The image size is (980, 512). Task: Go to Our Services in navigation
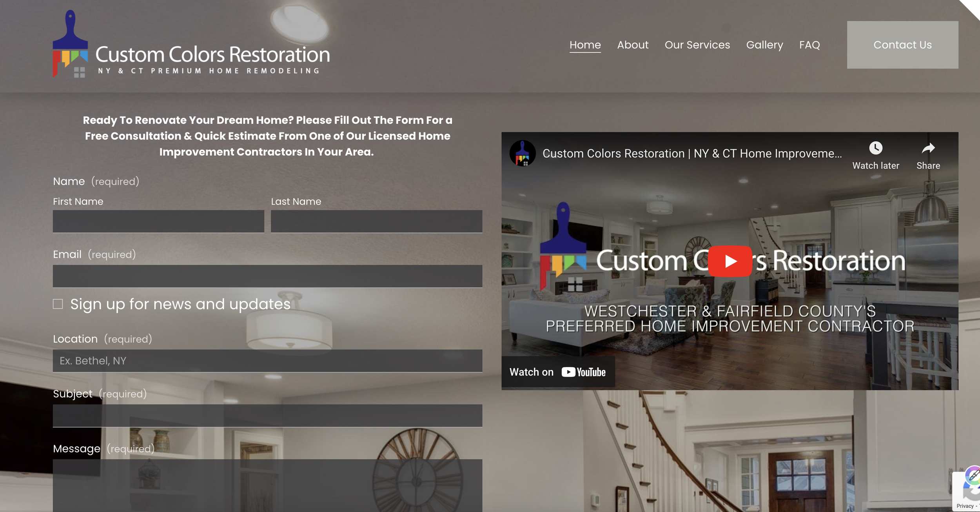point(697,45)
